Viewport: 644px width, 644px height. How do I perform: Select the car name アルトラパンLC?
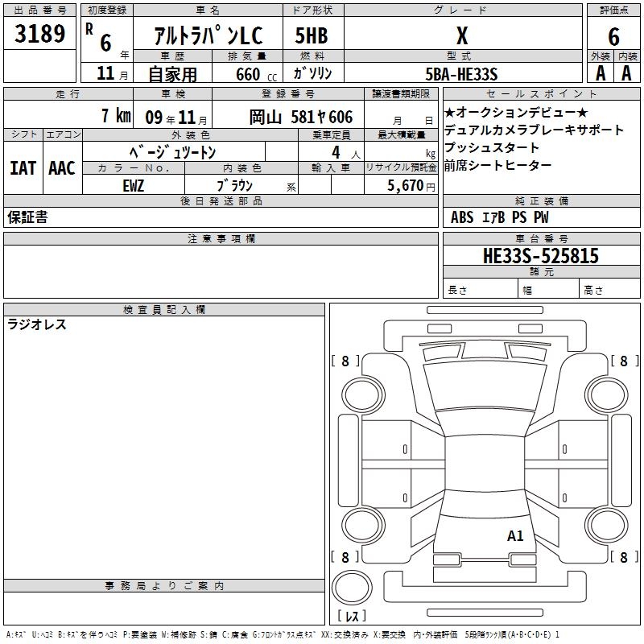[x=208, y=36]
